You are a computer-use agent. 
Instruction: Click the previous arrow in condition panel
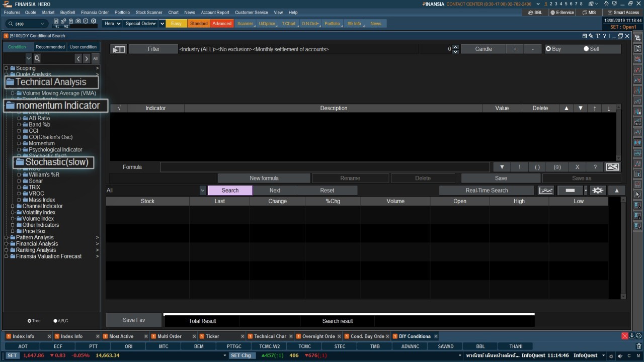78,58
